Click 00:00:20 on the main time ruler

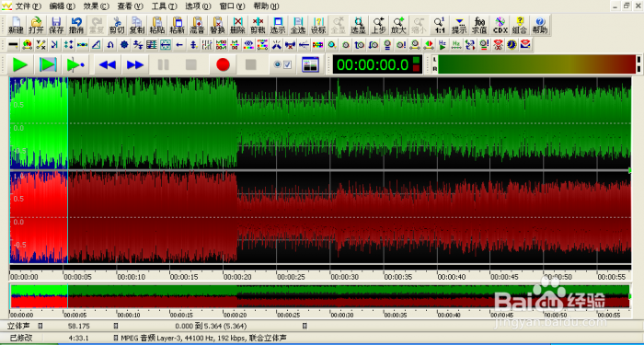pos(237,277)
